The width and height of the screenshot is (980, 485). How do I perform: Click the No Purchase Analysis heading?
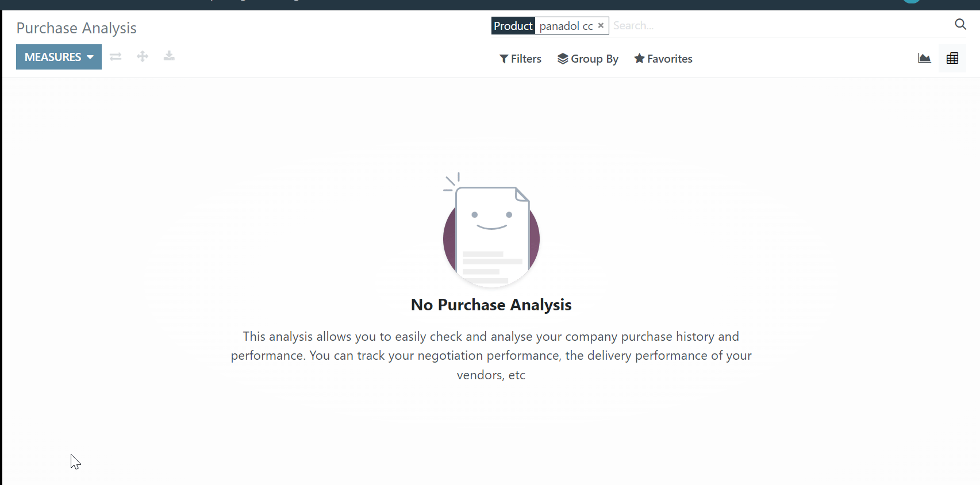(x=491, y=305)
